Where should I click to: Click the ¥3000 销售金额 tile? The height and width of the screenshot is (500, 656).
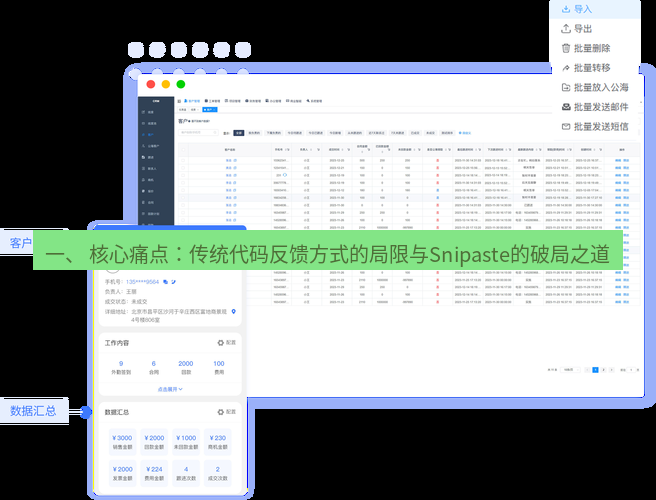tap(122, 442)
